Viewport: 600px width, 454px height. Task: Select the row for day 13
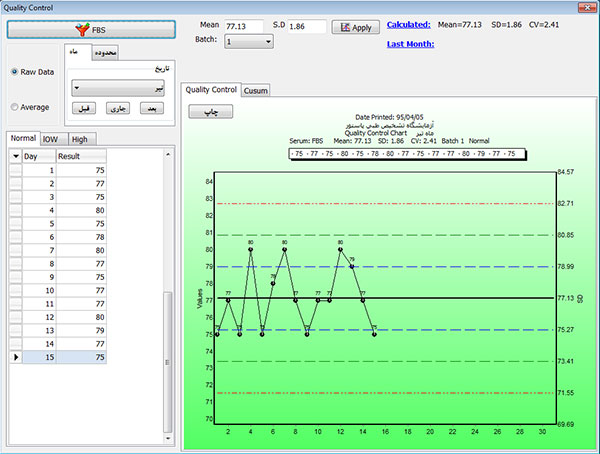pos(58,330)
